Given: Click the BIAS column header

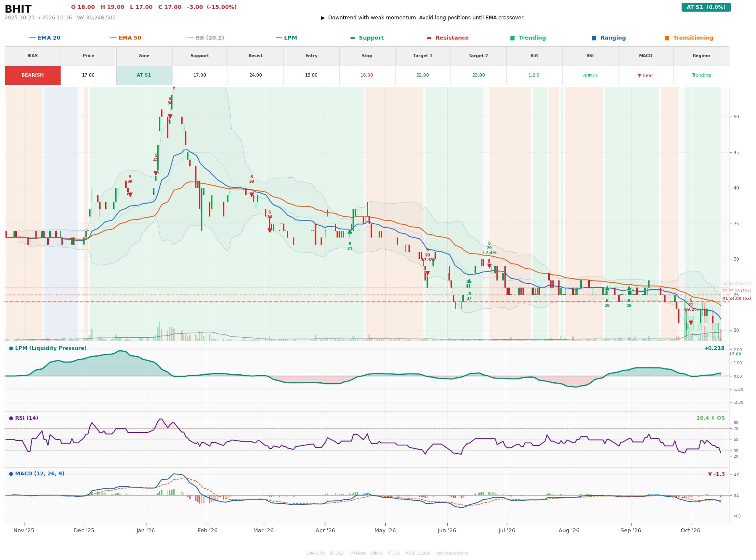Looking at the screenshot, I should tap(32, 56).
